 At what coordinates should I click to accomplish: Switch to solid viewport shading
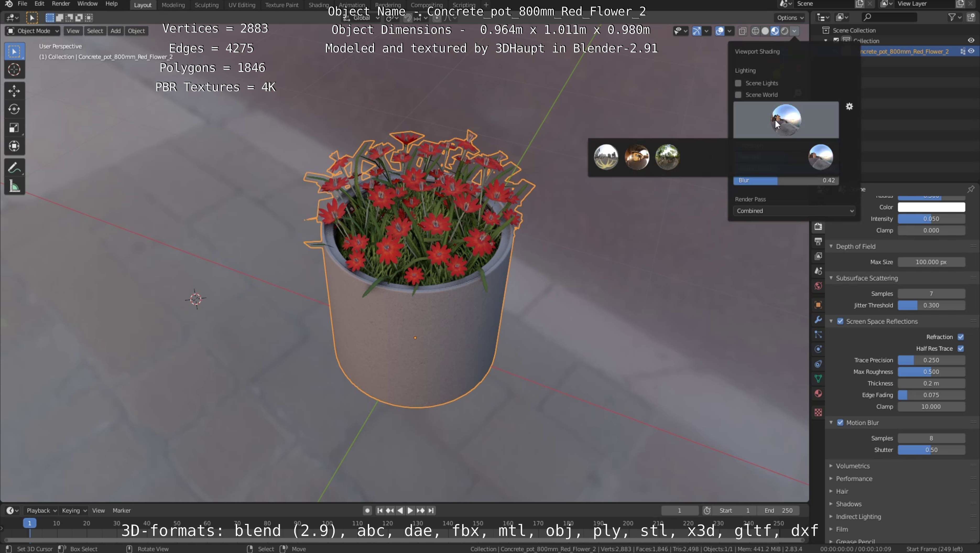(x=765, y=31)
